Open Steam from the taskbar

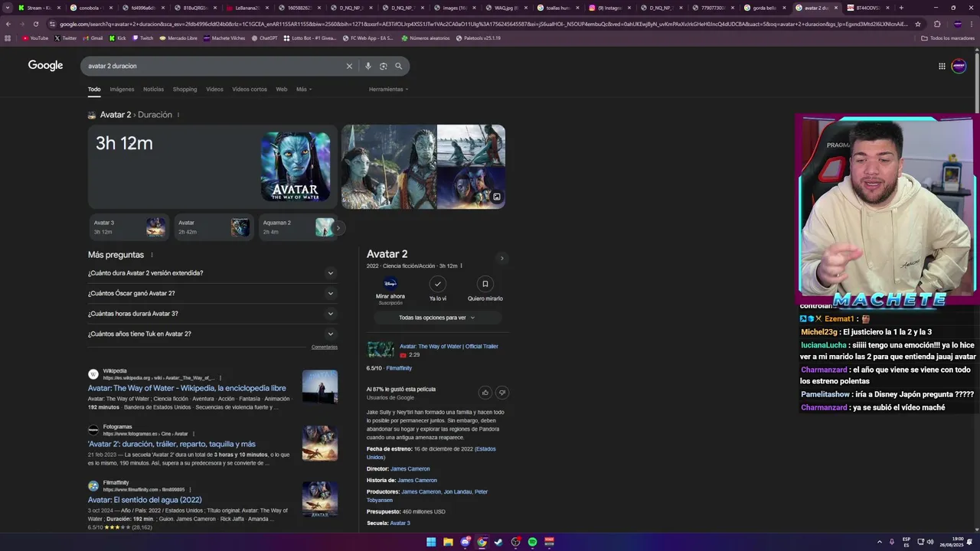pos(498,542)
